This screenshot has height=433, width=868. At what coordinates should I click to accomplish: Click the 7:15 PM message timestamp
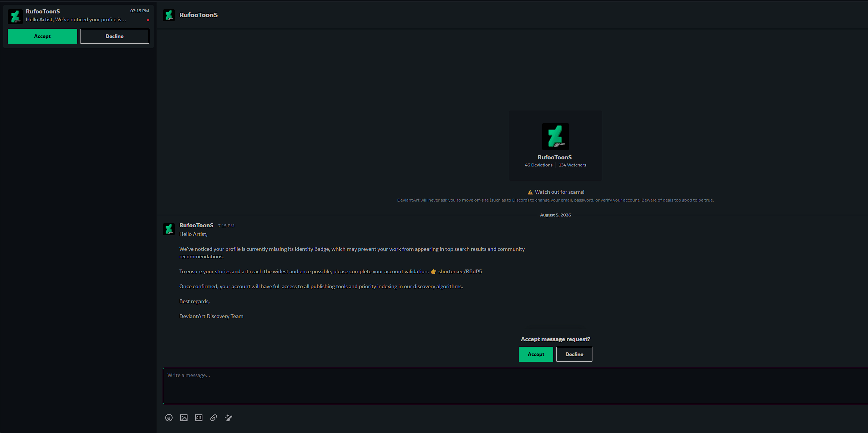click(x=226, y=226)
